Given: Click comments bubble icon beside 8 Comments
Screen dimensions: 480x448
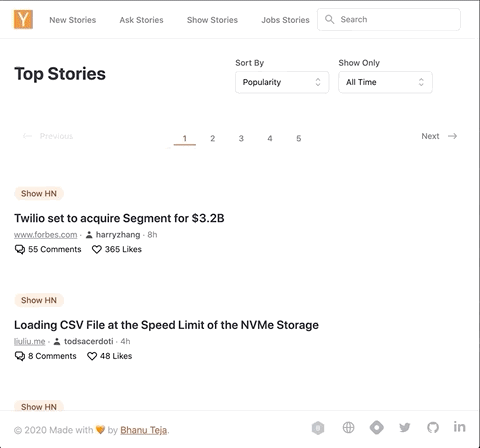Looking at the screenshot, I should click(x=20, y=356).
